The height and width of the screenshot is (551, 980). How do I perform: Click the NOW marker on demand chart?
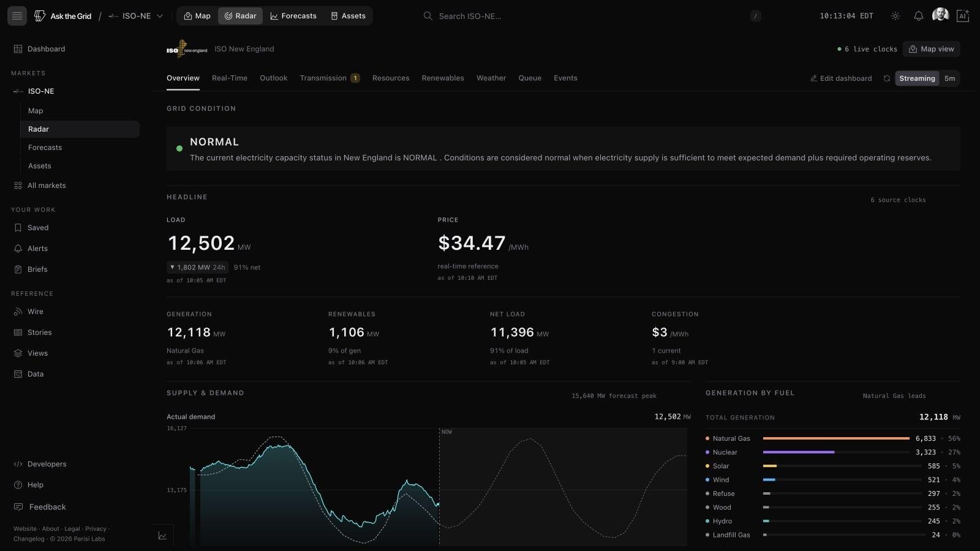point(447,432)
